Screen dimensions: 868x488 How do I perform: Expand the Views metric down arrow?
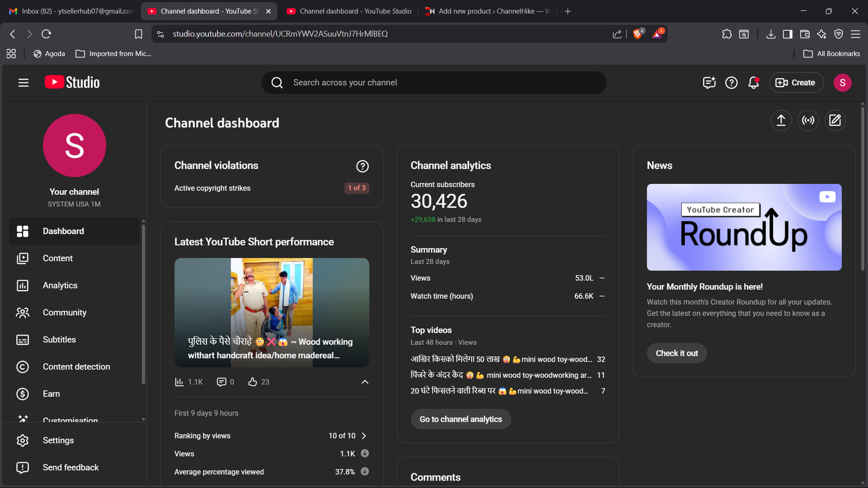(x=365, y=454)
